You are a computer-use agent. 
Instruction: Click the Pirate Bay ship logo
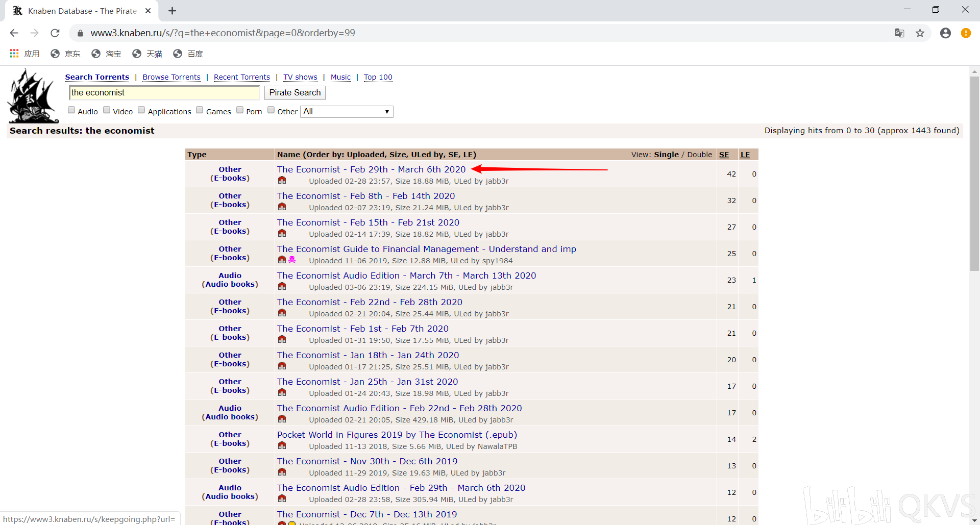coord(33,96)
